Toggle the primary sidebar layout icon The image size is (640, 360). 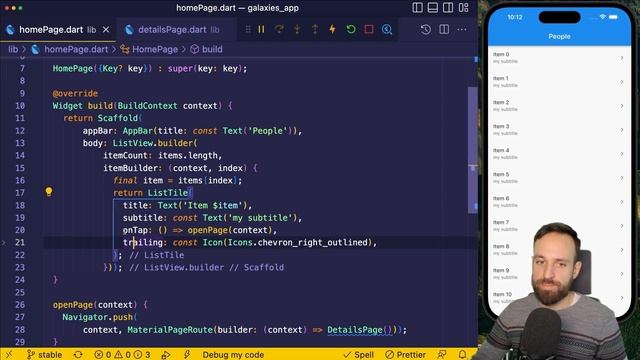[x=417, y=8]
